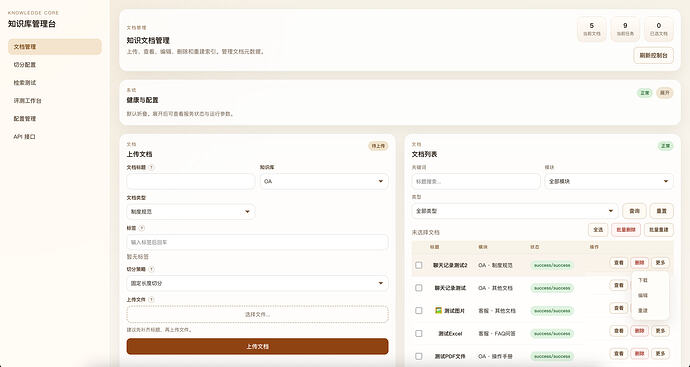Image resolution: width=690 pixels, height=367 pixels.
Task: Check the 测试Excel row checkbox
Action: 418,334
